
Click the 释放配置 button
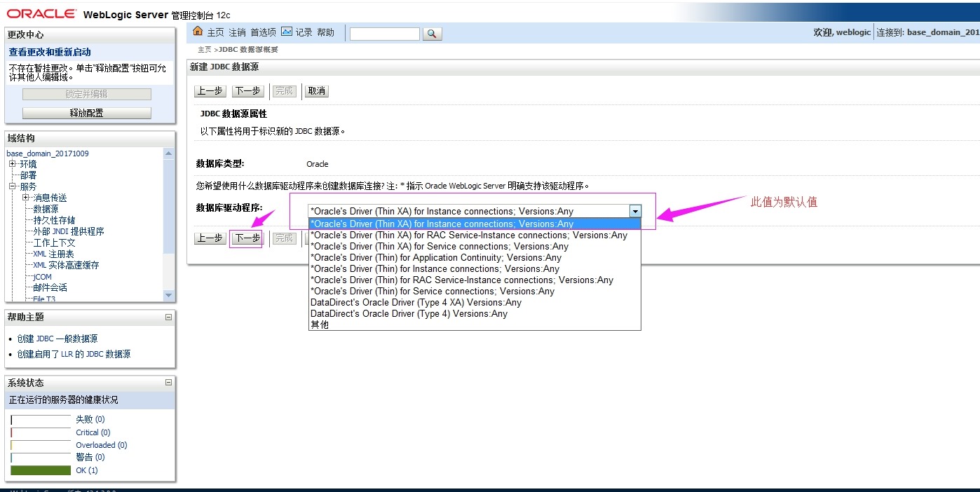pos(87,113)
